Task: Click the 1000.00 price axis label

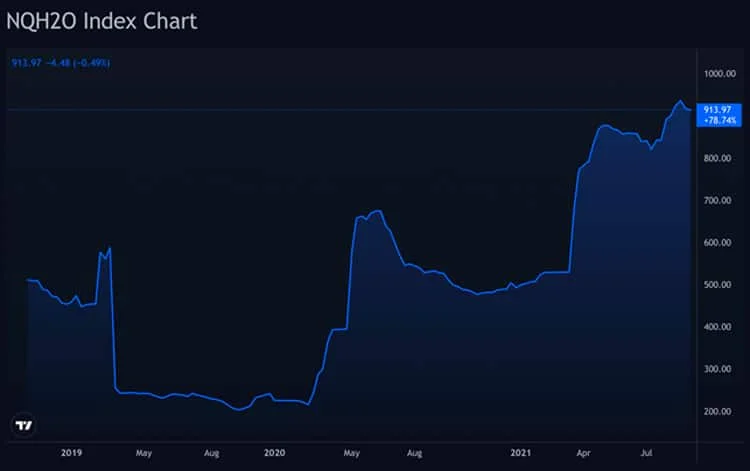Action: (720, 74)
